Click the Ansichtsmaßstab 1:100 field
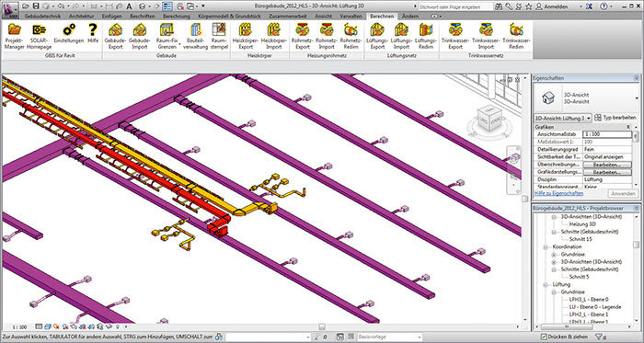This screenshot has height=343, width=644. (x=607, y=134)
